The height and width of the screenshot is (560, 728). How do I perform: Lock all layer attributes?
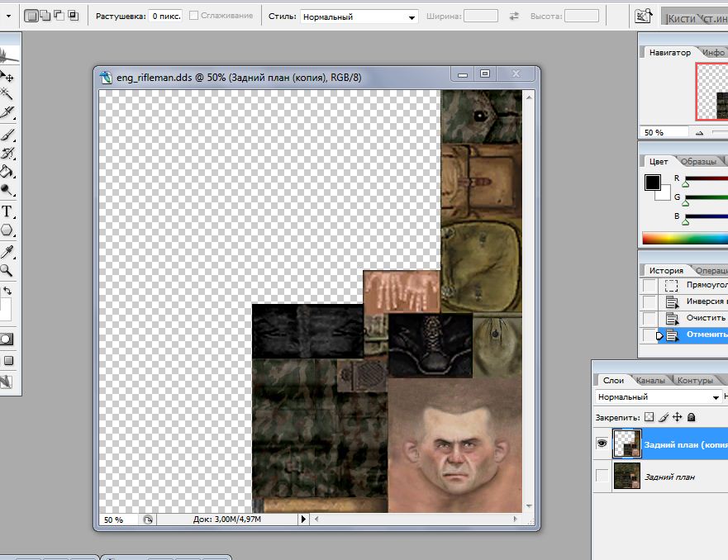[x=692, y=417]
